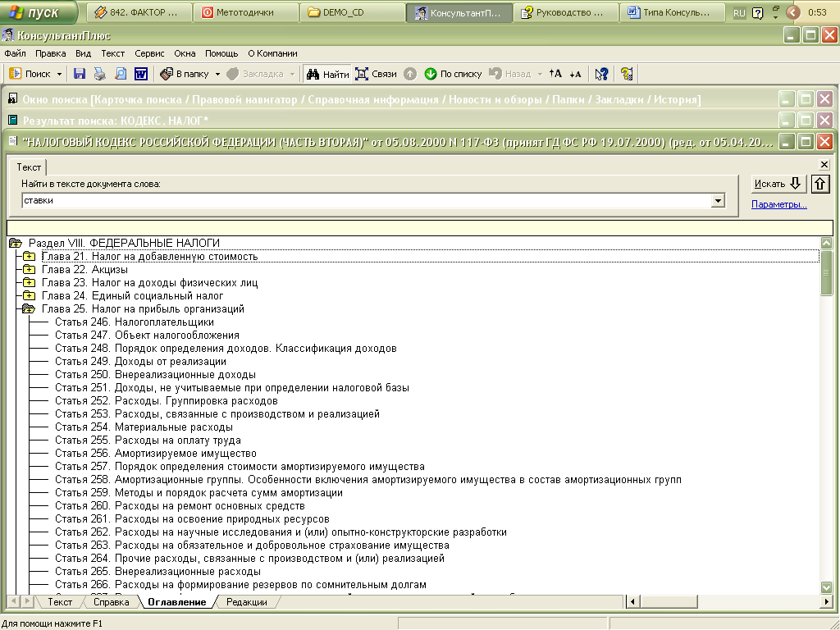
Task: Open the О Компании menu
Action: pyautogui.click(x=272, y=53)
